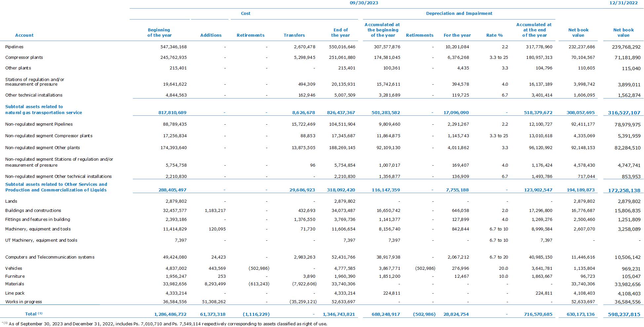Select the 'Machinery, equipment and tools' label
This screenshot has height=327, width=644.
tap(38, 229)
